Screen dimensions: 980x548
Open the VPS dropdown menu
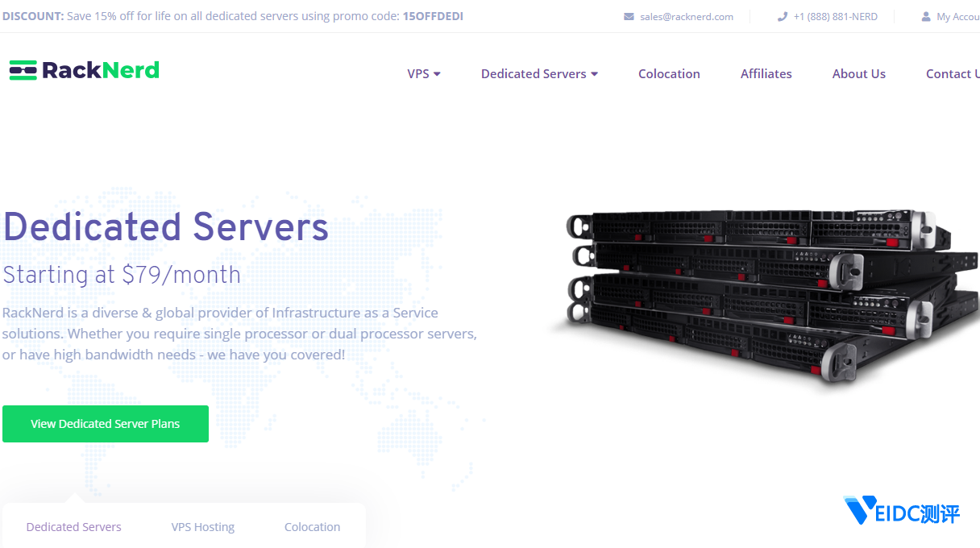click(424, 74)
